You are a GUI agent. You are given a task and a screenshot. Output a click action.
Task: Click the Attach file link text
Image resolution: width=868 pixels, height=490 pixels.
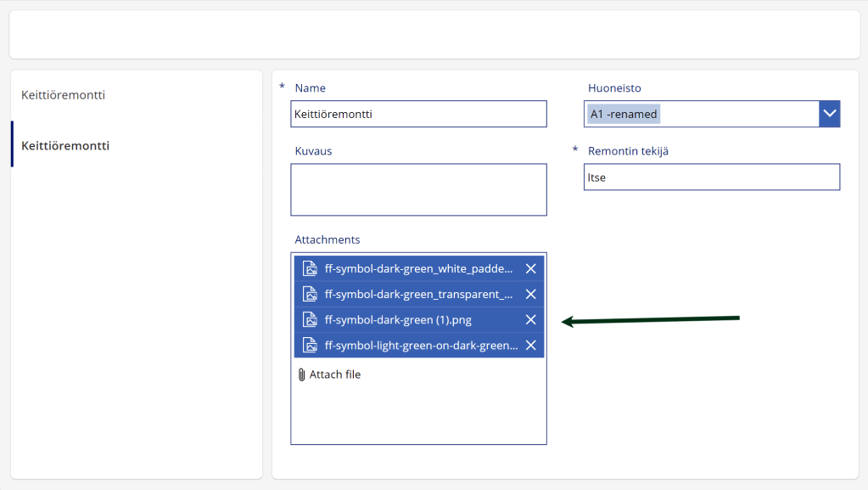pos(334,375)
